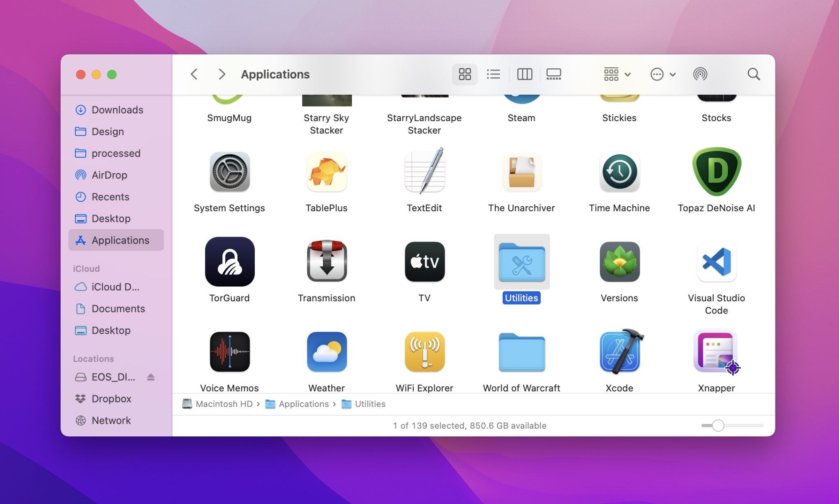Open Downloads in the sidebar
This screenshot has width=839, height=504.
pyautogui.click(x=116, y=110)
